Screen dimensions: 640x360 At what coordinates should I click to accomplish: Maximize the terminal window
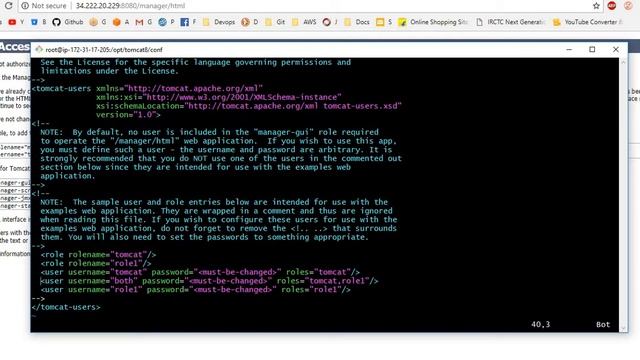592,49
